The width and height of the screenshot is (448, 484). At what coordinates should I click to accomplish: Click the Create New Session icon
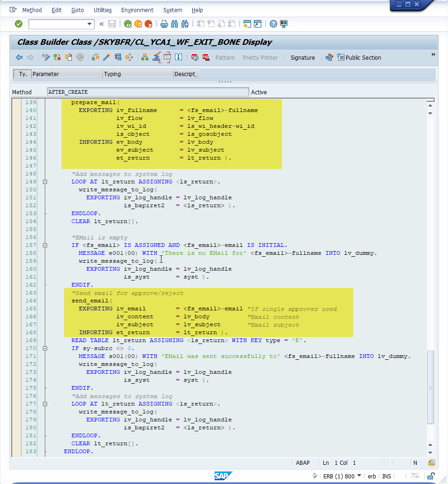pos(247,24)
